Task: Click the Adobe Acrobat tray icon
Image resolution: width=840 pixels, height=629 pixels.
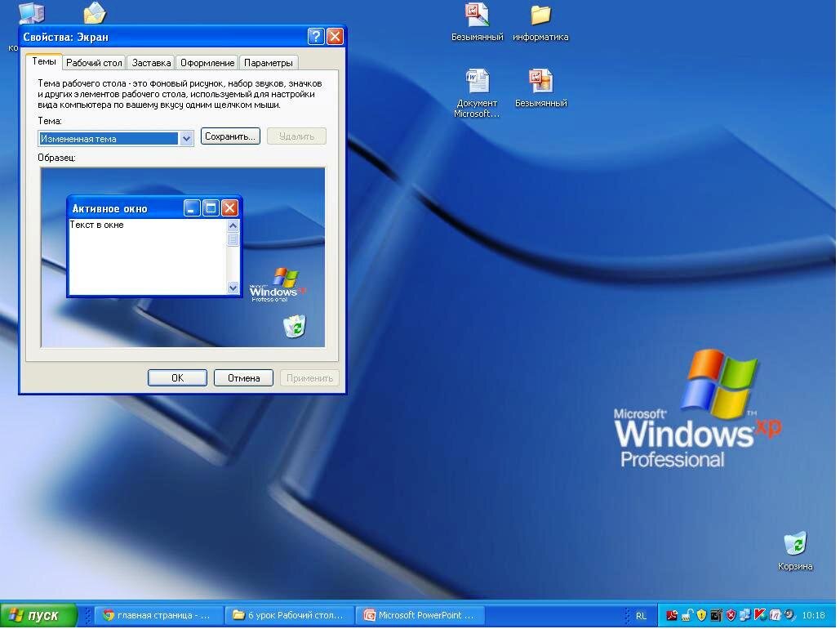Action: (672, 615)
